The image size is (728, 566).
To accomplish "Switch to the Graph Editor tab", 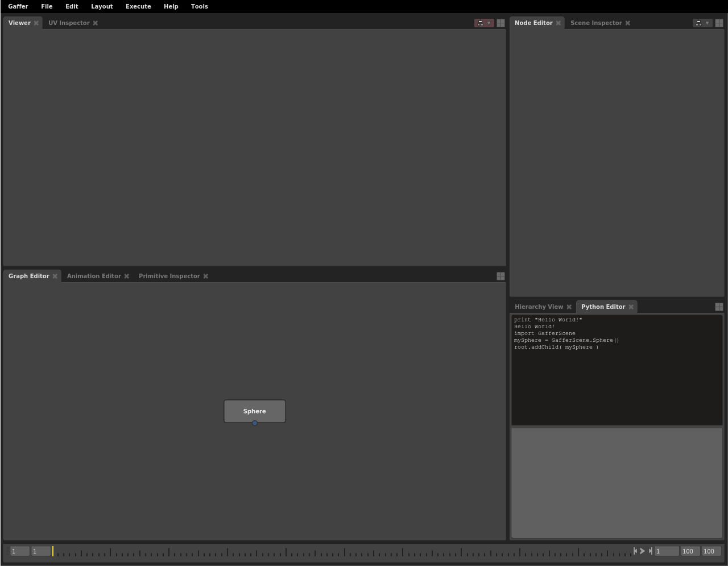I will coord(29,276).
